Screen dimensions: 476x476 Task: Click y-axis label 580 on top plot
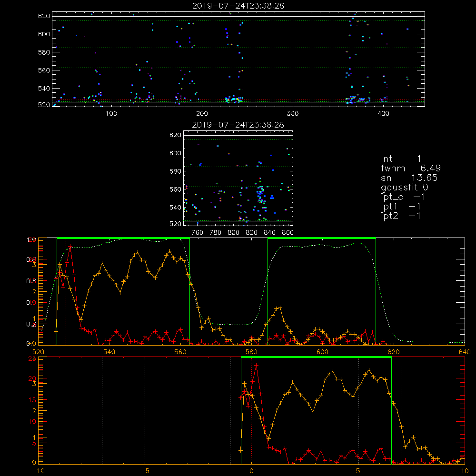coord(44,52)
